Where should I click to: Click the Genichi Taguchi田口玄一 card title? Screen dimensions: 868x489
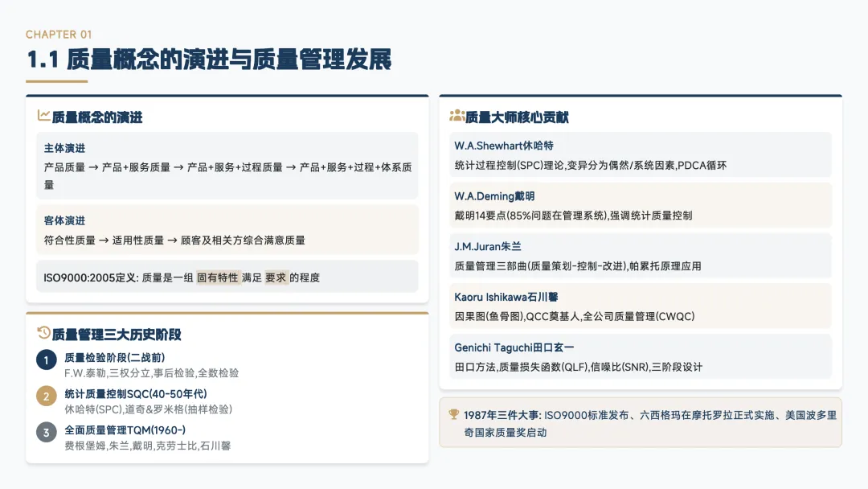(514, 347)
